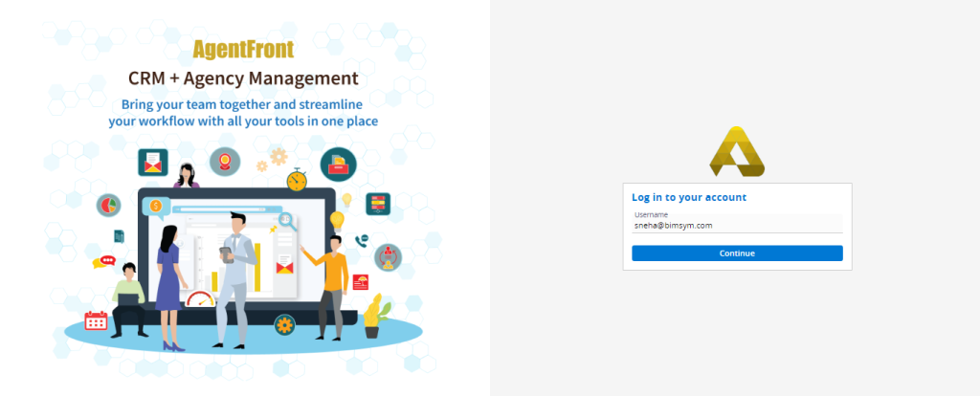Viewport: 980px width, 396px height.
Task: Click the CRM + Agency Management heading
Action: (x=243, y=78)
